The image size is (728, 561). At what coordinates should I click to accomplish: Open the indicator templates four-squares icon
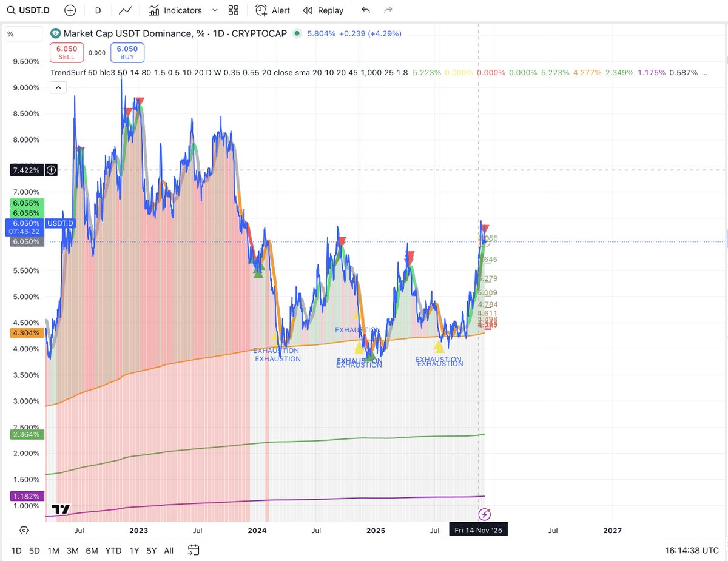point(233,10)
